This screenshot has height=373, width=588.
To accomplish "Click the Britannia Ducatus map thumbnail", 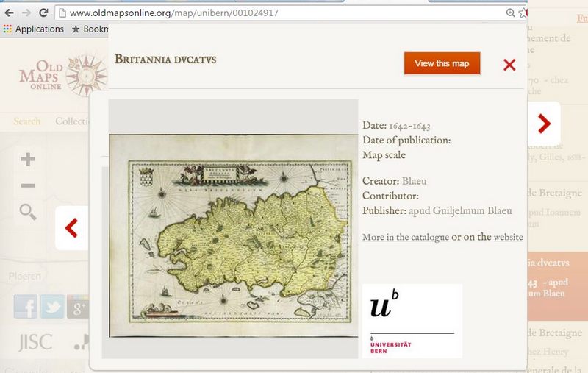I will click(x=233, y=235).
